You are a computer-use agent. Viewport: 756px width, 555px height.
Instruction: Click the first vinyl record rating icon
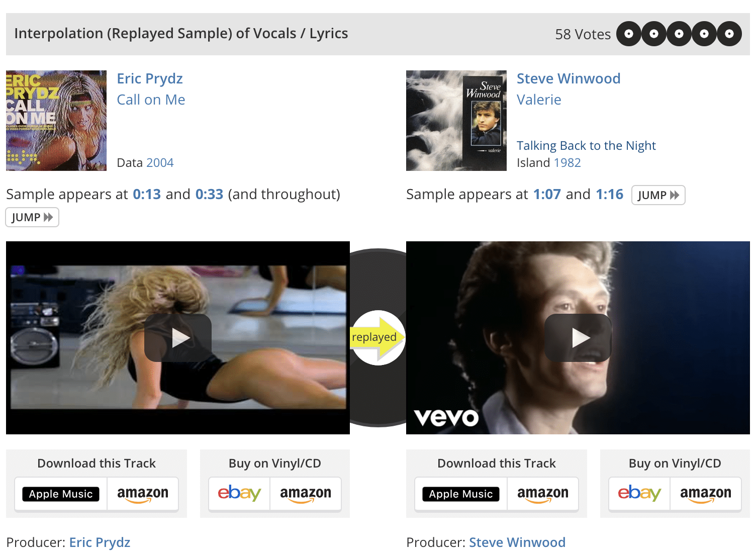click(x=629, y=34)
